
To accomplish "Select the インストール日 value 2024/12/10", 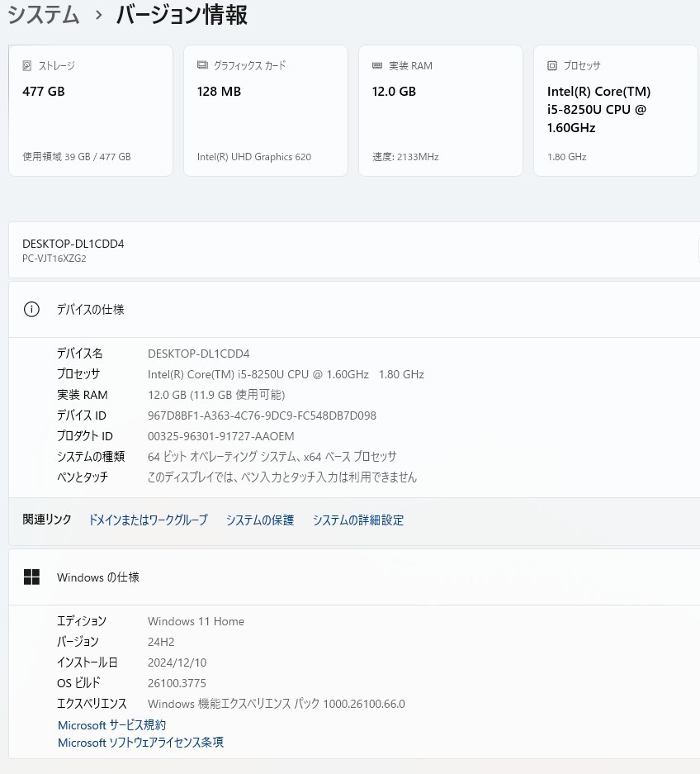I will click(177, 662).
